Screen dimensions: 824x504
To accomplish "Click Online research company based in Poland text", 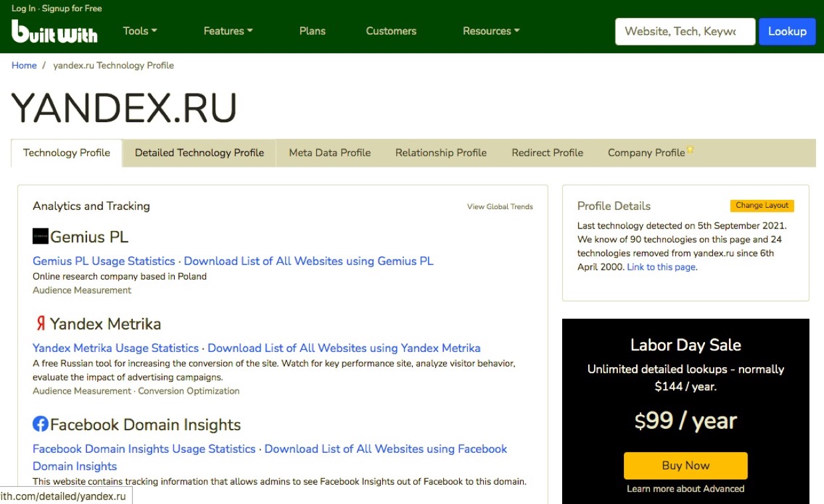I will pyautogui.click(x=120, y=276).
